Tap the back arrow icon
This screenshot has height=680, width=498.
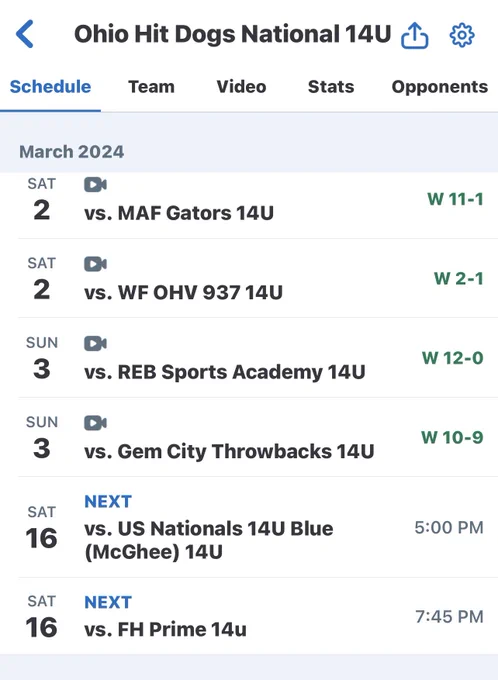pyautogui.click(x=25, y=34)
